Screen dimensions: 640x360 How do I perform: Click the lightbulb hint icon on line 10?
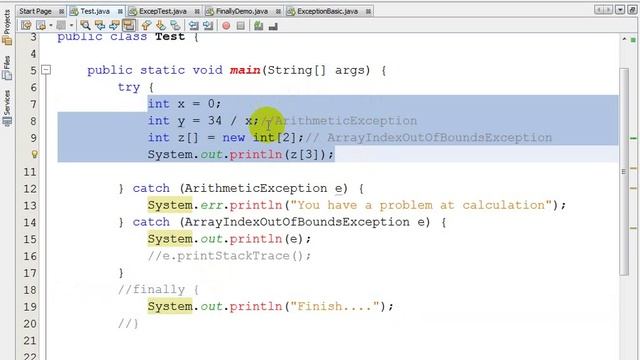click(34, 154)
